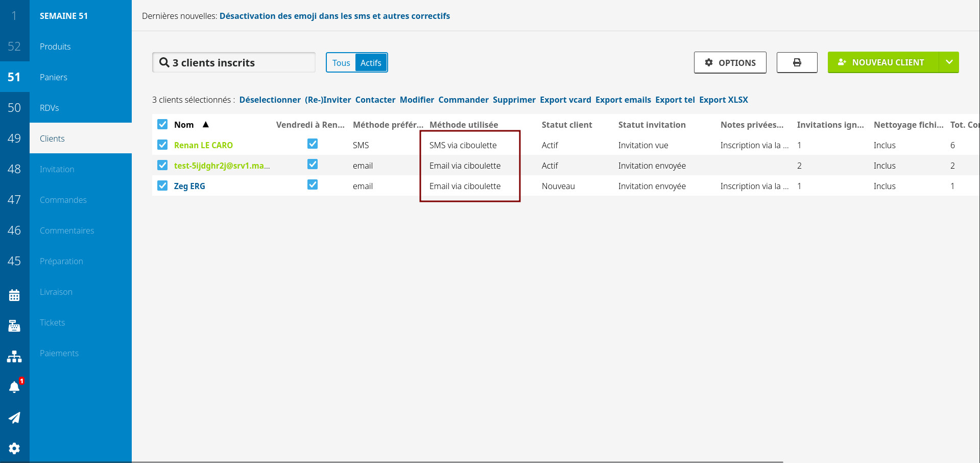Viewport: 980px width, 463px height.
Task: Toggle Vendredi checkbox for Zeg ERG
Action: tap(313, 185)
